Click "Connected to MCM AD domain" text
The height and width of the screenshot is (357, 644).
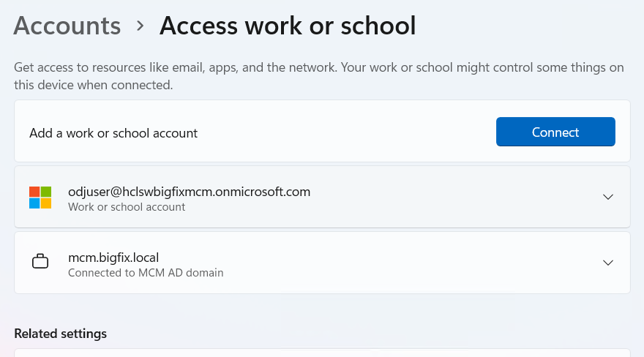146,273
